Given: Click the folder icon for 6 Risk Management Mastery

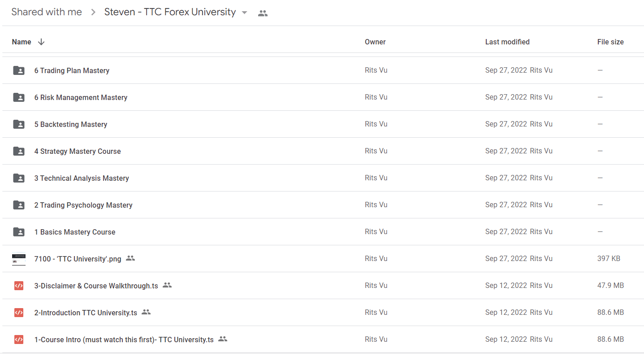Looking at the screenshot, I should [x=19, y=97].
